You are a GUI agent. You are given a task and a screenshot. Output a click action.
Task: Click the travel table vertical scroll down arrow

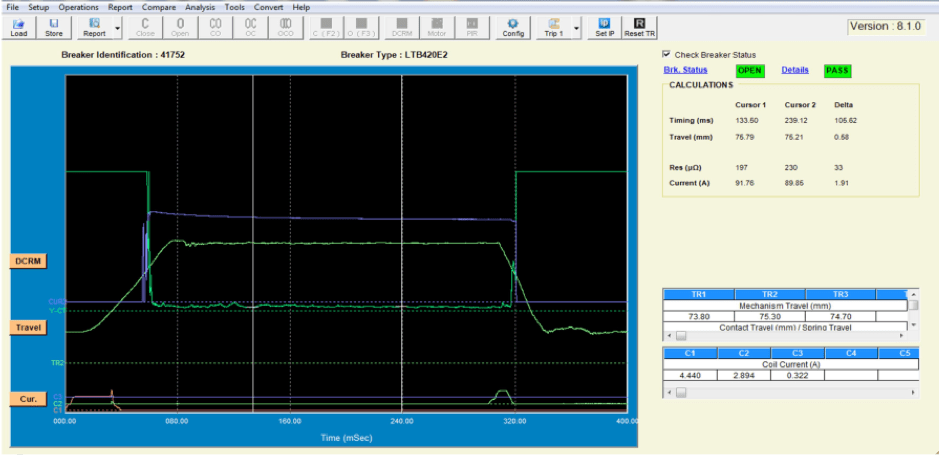click(912, 326)
